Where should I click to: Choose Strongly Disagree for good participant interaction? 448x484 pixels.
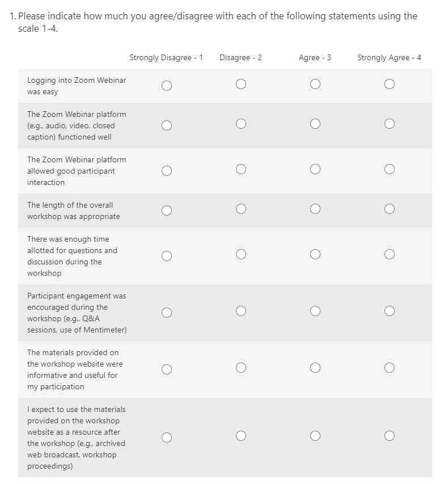(166, 170)
